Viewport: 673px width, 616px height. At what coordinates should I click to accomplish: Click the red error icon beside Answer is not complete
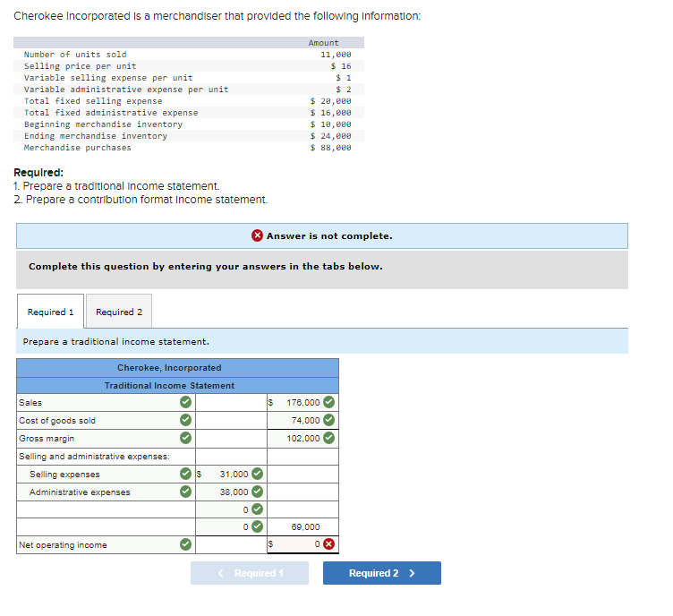pyautogui.click(x=257, y=235)
